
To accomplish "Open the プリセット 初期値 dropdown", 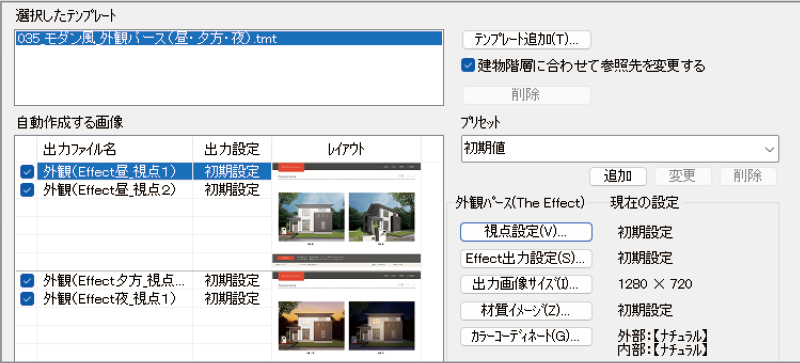I will click(x=619, y=149).
